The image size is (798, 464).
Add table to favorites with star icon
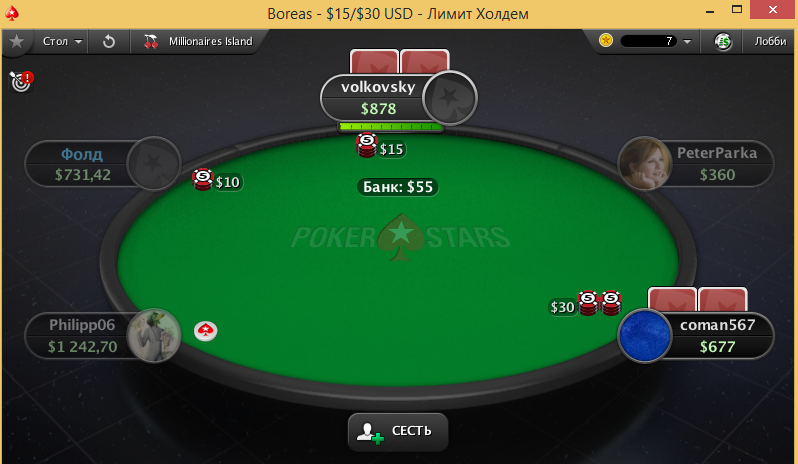pyautogui.click(x=17, y=41)
